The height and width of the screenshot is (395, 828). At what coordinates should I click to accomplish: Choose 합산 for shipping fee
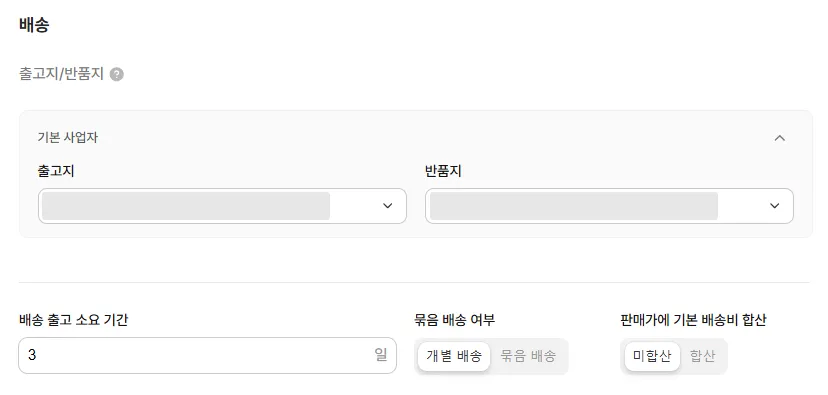click(702, 356)
